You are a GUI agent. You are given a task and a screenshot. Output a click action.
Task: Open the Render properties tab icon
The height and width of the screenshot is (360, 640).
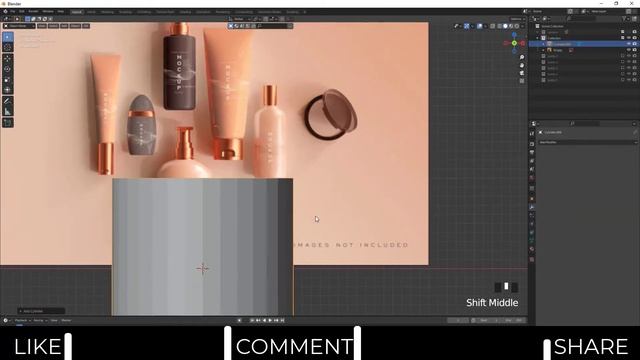pos(532,144)
